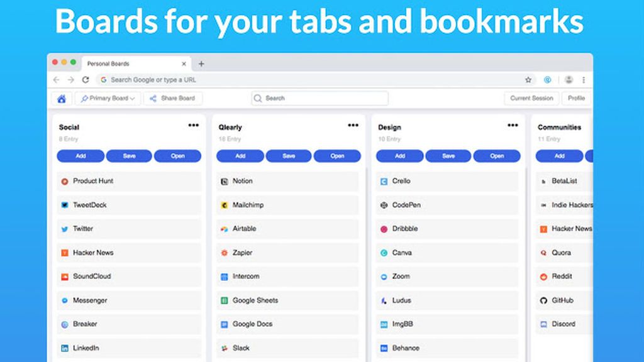The height and width of the screenshot is (362, 644).
Task: Open the Profile page
Action: coord(576,99)
